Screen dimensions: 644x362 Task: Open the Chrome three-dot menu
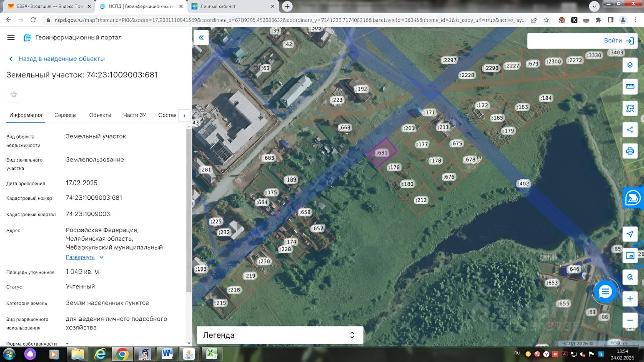click(635, 20)
